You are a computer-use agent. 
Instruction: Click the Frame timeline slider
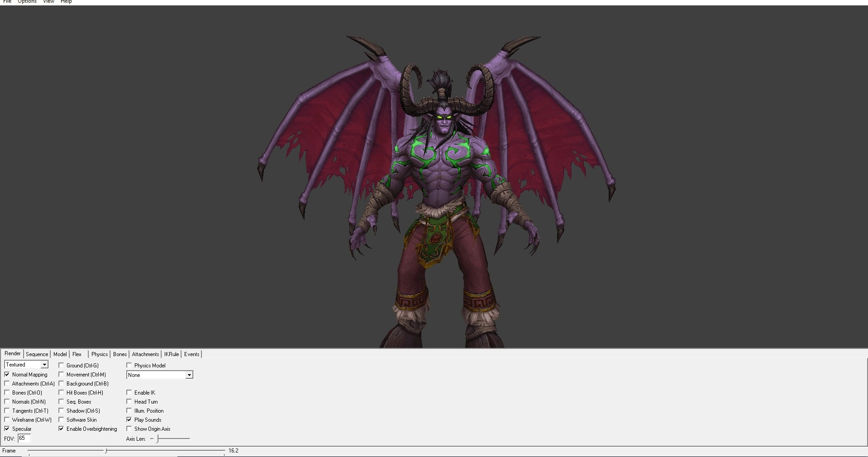click(126, 451)
